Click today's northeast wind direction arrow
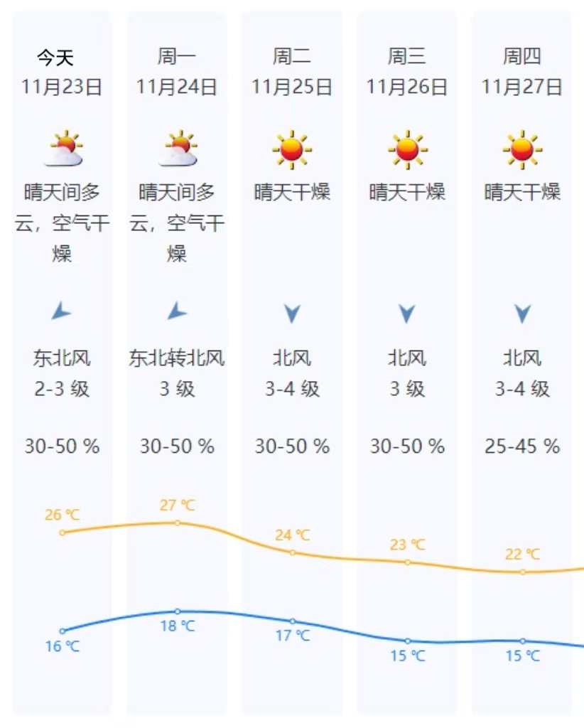The image size is (584, 728). click(x=62, y=311)
